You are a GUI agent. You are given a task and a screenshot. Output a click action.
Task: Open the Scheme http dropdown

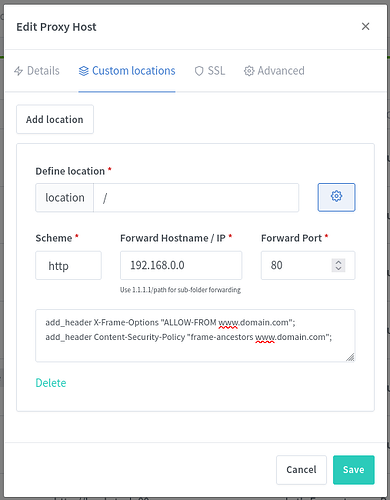point(68,265)
